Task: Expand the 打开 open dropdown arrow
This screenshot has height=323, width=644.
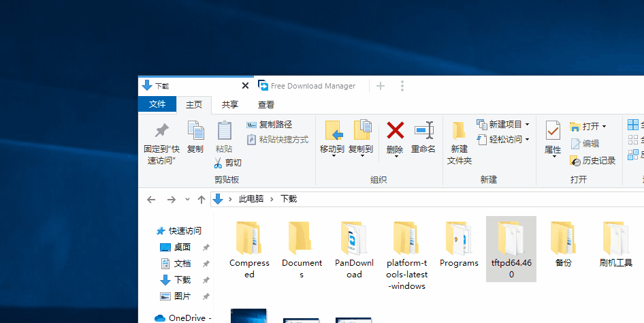Action: pyautogui.click(x=604, y=127)
